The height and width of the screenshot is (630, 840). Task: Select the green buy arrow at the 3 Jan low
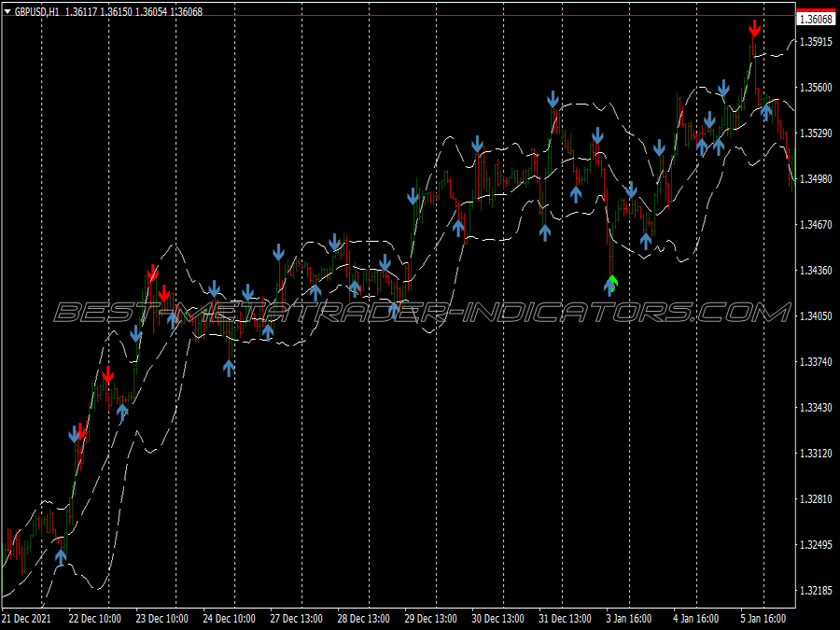[613, 281]
